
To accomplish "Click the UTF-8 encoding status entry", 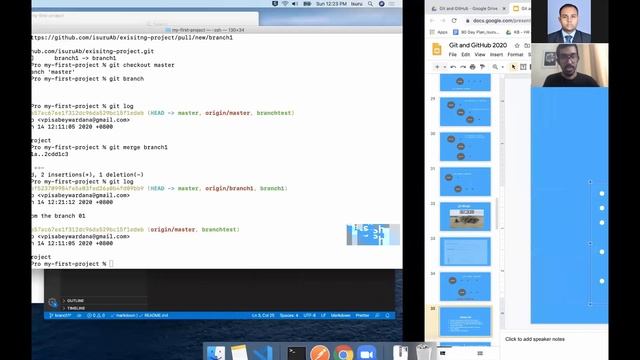I will [309, 316].
